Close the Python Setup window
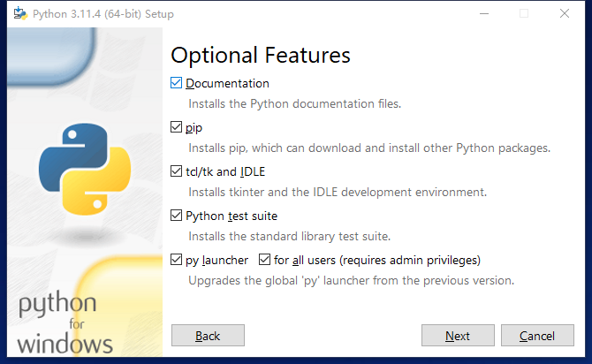This screenshot has height=364, width=592. [x=564, y=14]
